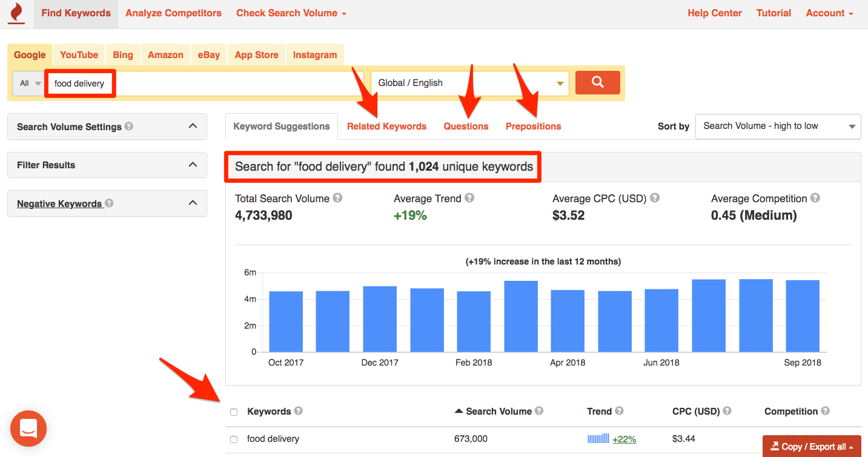Open the Questions tab
This screenshot has width=868, height=457.
pos(466,126)
